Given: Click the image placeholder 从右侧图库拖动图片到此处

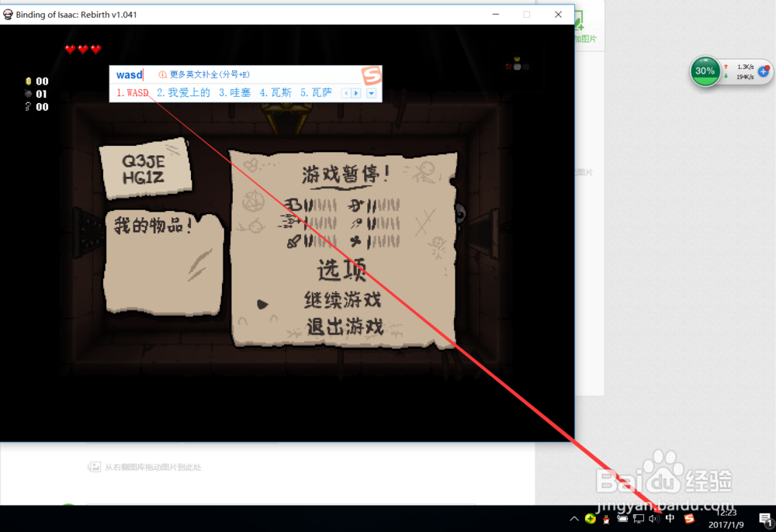Looking at the screenshot, I should pos(144,467).
